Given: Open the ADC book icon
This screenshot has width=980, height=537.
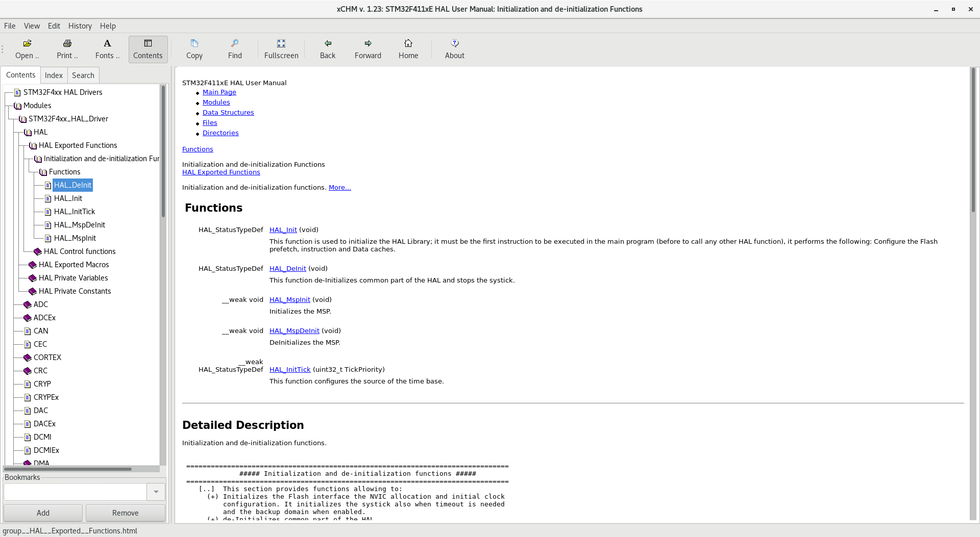Looking at the screenshot, I should [x=28, y=304].
